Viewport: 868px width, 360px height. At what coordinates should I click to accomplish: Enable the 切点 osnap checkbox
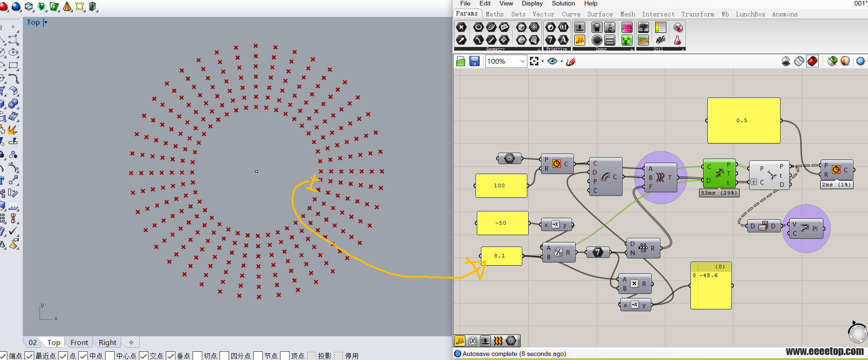point(198,356)
